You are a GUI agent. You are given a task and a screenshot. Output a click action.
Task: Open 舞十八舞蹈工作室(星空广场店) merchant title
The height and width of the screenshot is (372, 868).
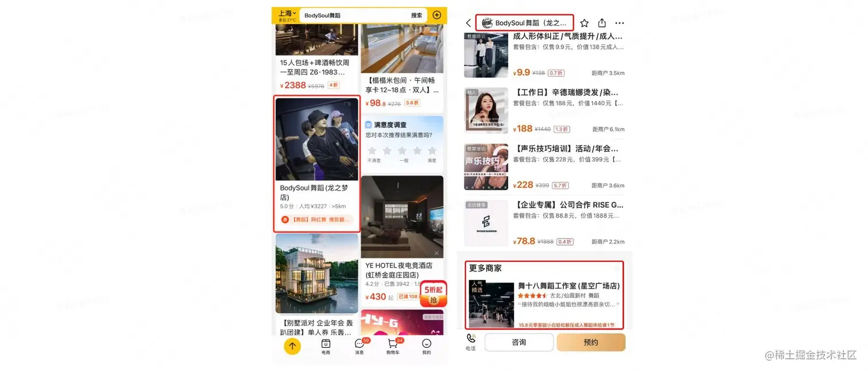[569, 286]
